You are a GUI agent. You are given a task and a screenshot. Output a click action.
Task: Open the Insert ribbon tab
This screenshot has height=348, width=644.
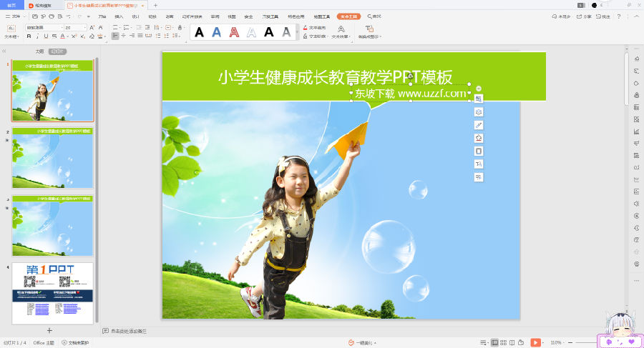[x=119, y=16]
